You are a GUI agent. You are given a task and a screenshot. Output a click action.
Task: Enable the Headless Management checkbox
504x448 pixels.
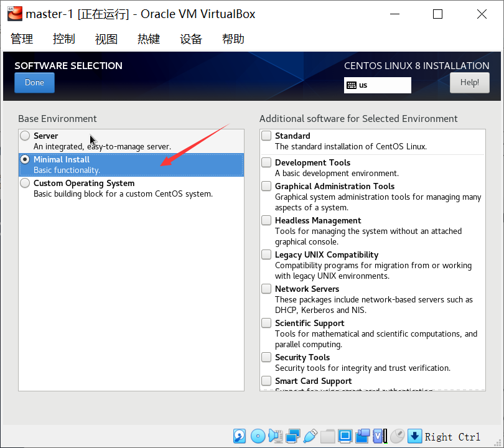266,220
